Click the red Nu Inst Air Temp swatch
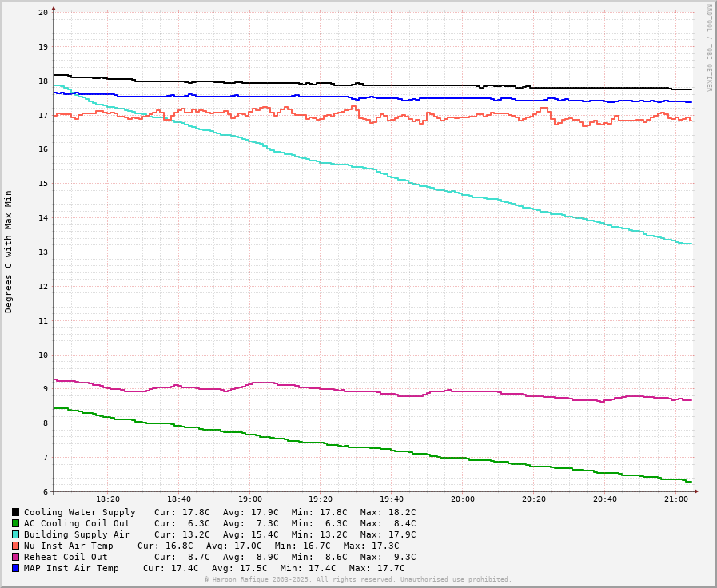This screenshot has height=588, width=717. pyautogui.click(x=15, y=546)
